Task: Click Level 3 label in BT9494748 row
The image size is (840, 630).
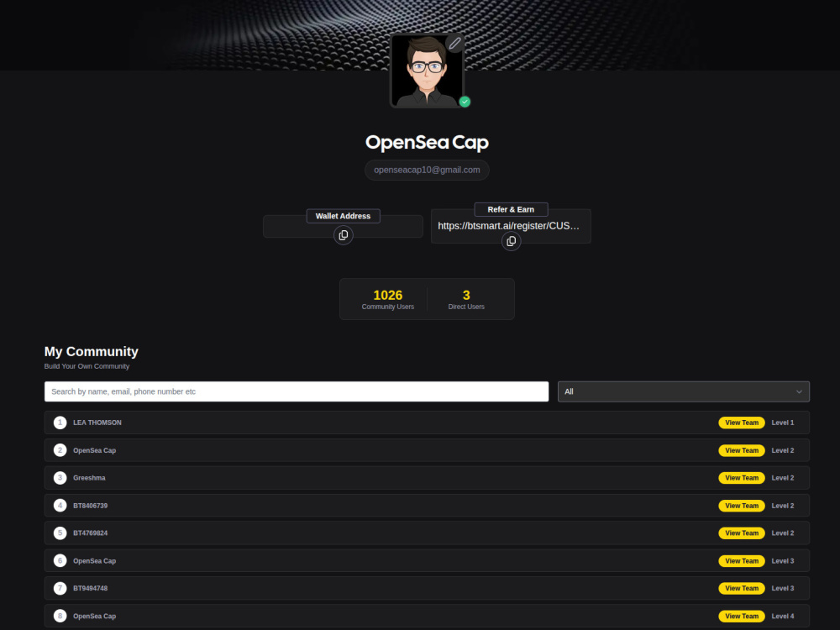Action: click(x=783, y=588)
